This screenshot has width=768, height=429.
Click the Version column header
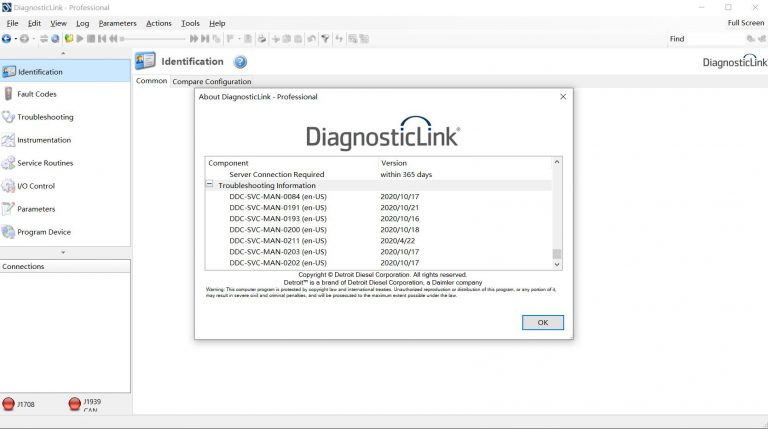point(465,163)
